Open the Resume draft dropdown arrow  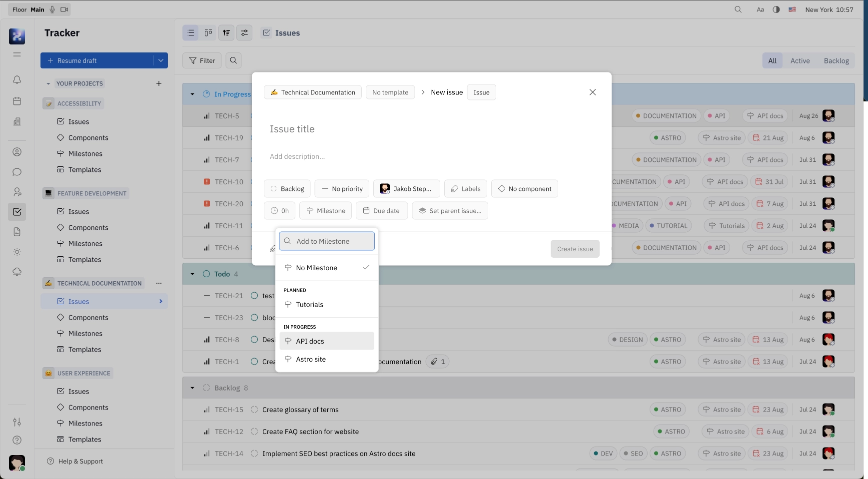pos(161,60)
